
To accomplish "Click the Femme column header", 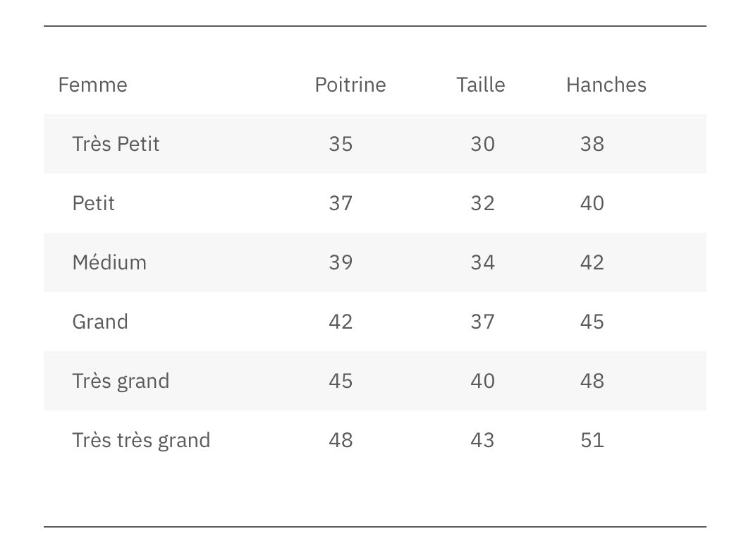I will coord(92,85).
